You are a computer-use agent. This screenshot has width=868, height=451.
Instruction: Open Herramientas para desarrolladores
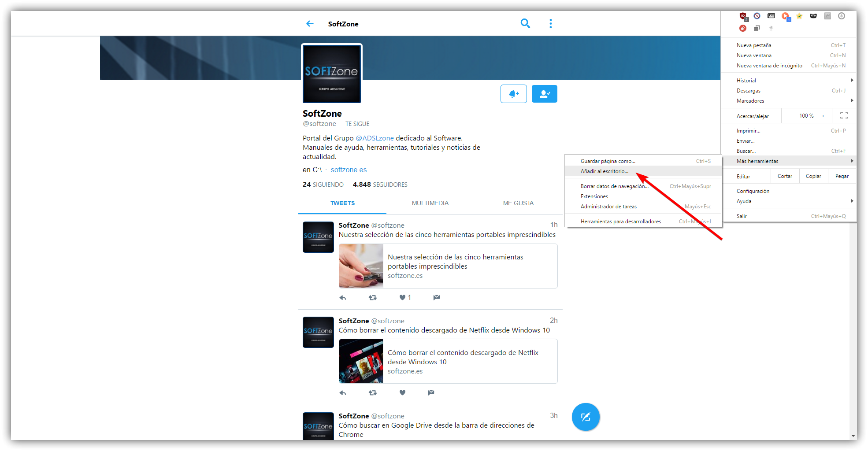pyautogui.click(x=643, y=222)
